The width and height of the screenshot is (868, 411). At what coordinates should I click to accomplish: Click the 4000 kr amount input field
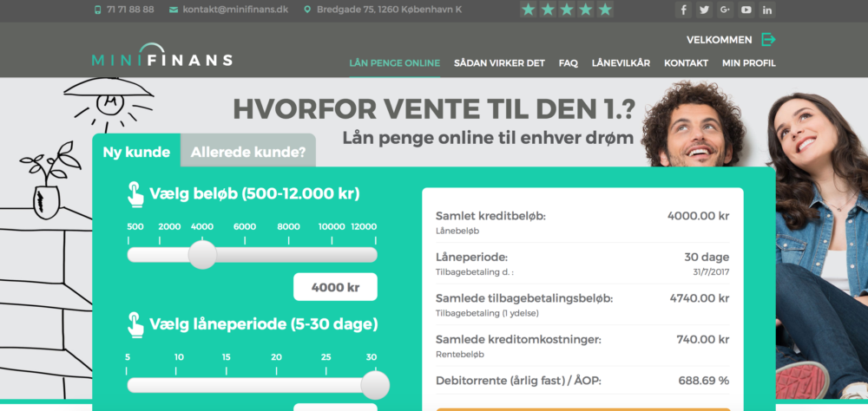pos(335,287)
